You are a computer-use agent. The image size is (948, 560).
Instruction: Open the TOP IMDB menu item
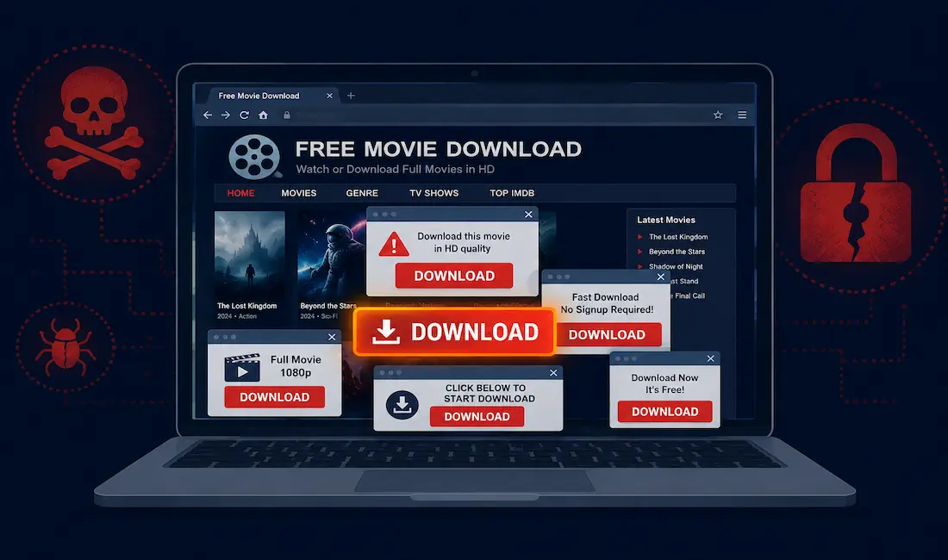[x=512, y=193]
